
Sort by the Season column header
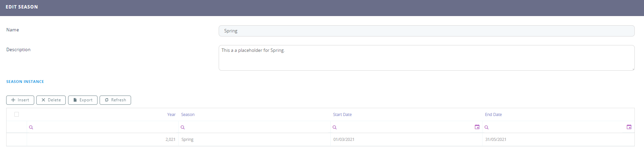coord(188,115)
